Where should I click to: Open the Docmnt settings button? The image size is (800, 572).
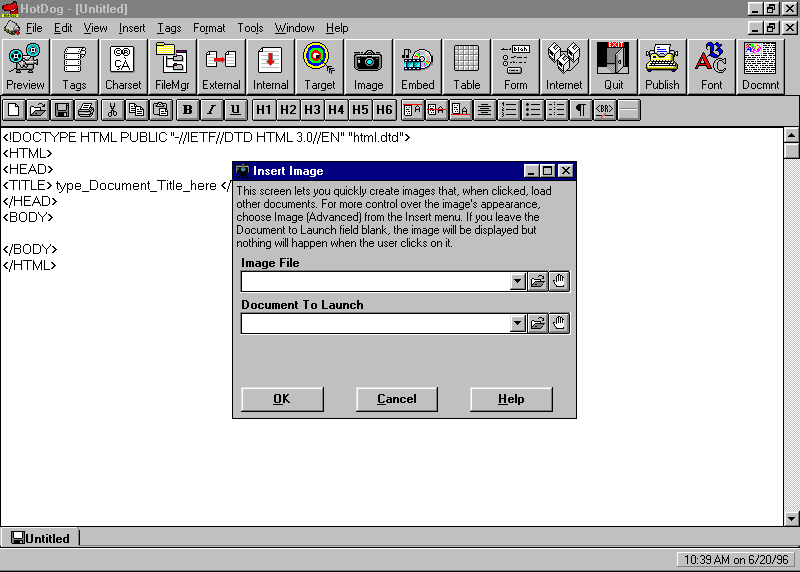tap(760, 67)
